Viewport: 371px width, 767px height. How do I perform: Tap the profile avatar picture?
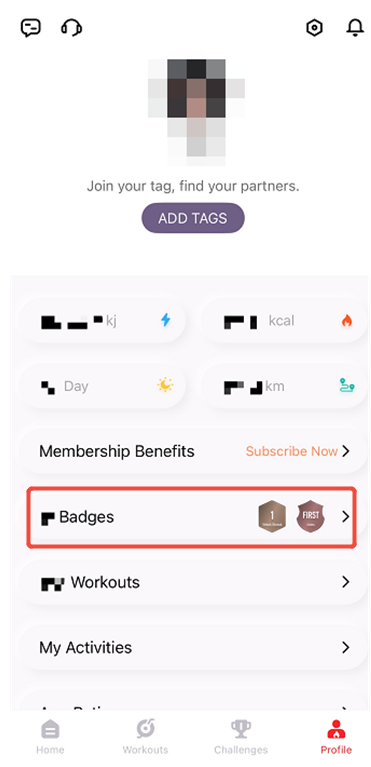click(196, 112)
